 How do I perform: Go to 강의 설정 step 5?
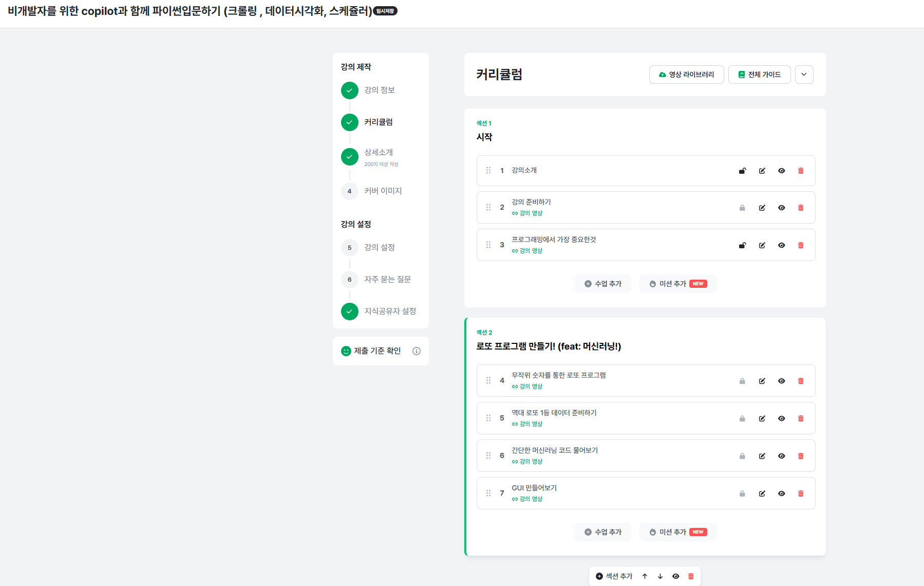pos(379,247)
